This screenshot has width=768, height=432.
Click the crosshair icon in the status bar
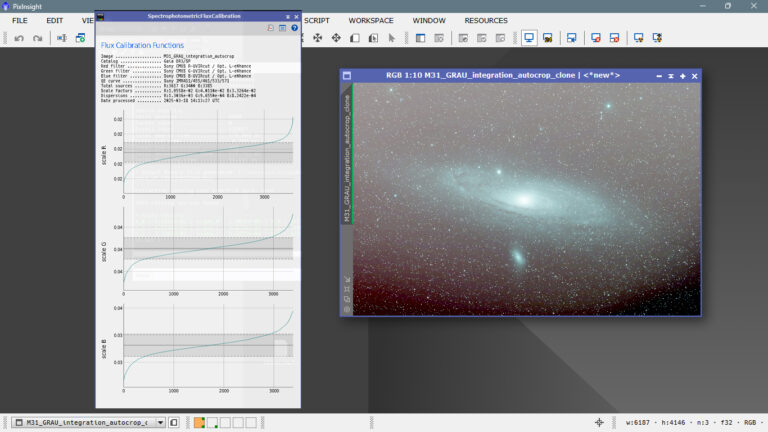coord(599,422)
